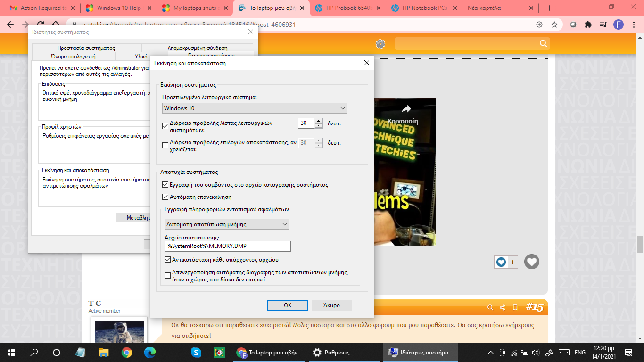Click the grey heart like icon
This screenshot has width=644, height=362.
pyautogui.click(x=532, y=262)
